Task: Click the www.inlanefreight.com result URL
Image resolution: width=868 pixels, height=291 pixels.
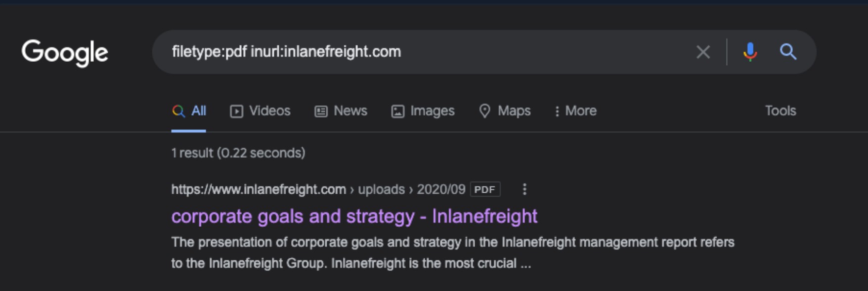Action: pos(259,189)
